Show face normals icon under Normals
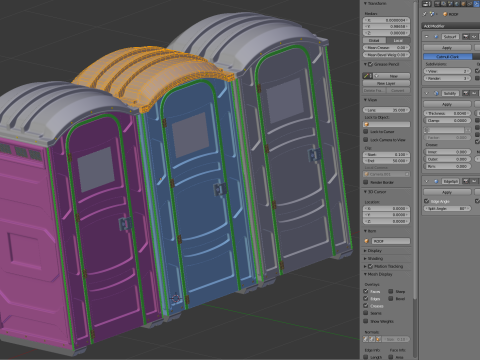Image resolution: width=480 pixels, height=360 pixels. (378, 339)
